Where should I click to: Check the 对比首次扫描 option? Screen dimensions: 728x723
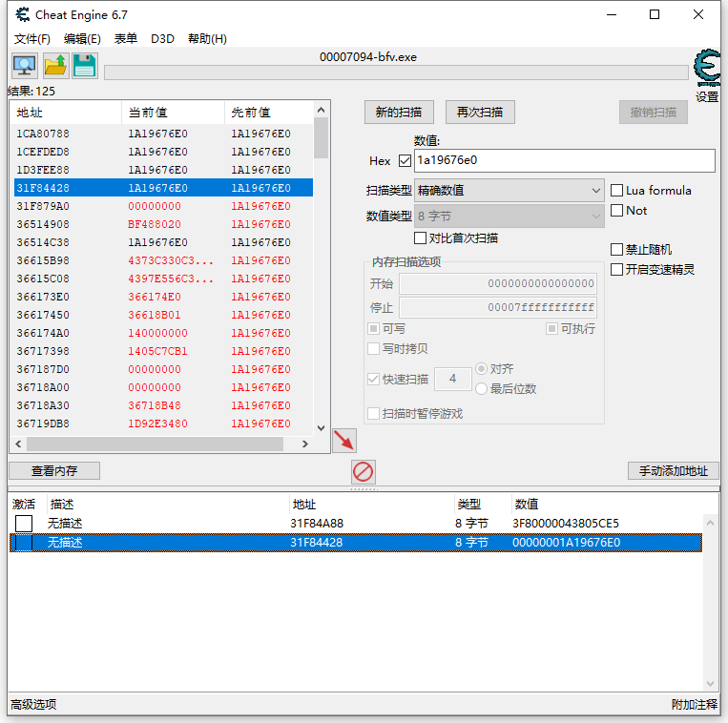pos(420,238)
